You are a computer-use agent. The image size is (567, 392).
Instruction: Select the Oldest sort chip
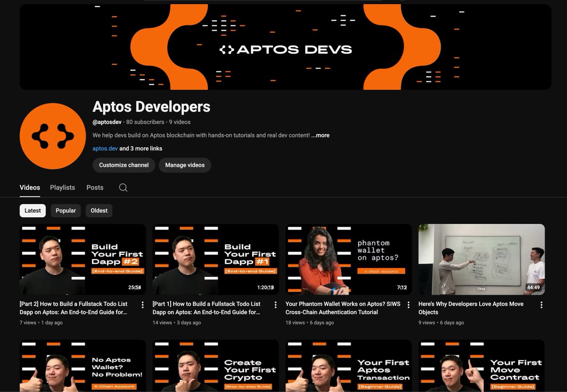(x=99, y=211)
